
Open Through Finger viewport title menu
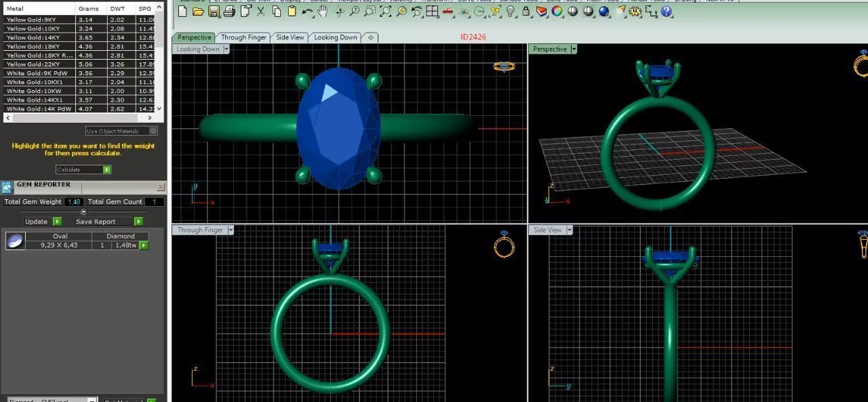coord(231,230)
